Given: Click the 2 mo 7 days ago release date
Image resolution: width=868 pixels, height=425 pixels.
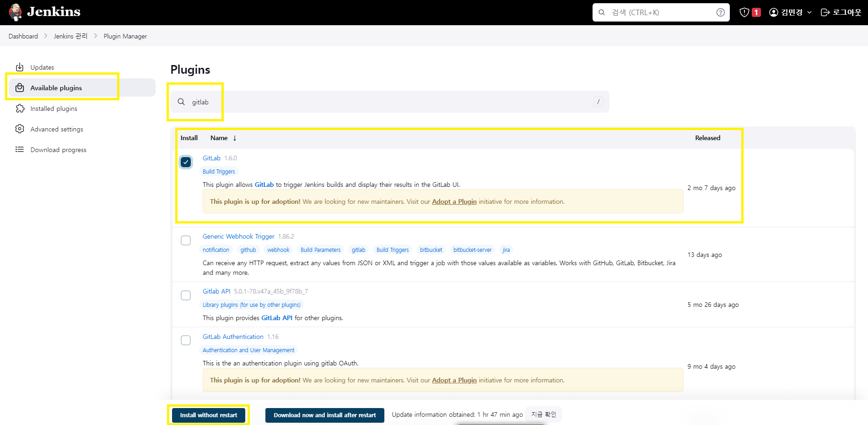Looking at the screenshot, I should click(x=711, y=188).
